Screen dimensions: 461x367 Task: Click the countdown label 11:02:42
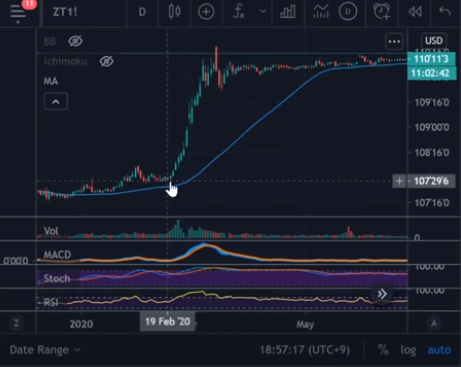[x=431, y=73]
